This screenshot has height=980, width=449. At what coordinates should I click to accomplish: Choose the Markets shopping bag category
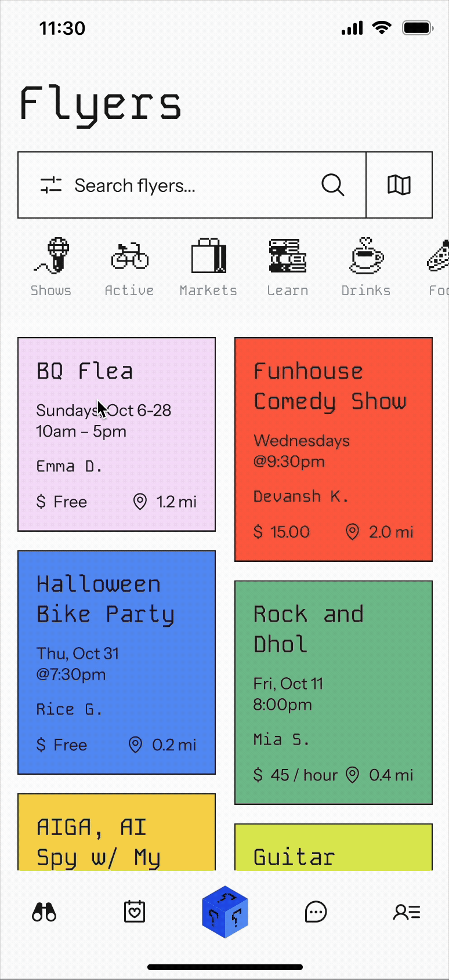point(208,267)
